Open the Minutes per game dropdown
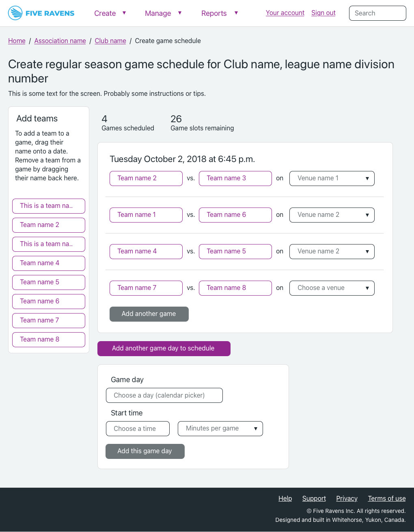 pos(220,428)
